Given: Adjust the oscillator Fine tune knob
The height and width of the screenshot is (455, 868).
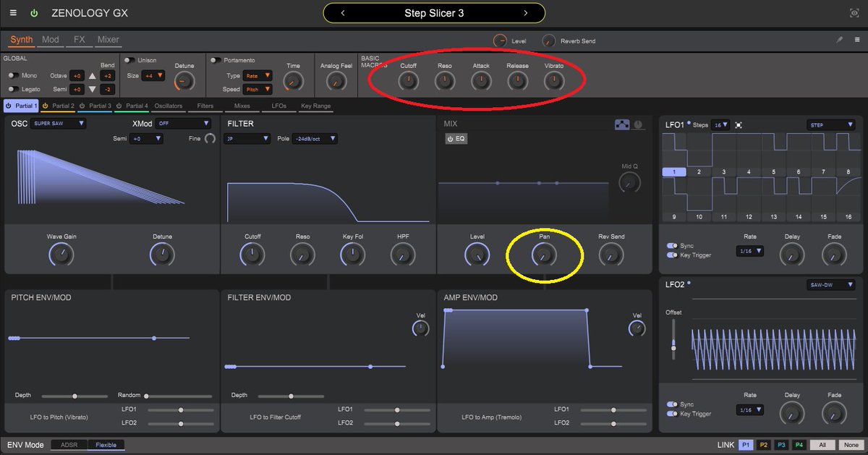Looking at the screenshot, I should tap(210, 138).
